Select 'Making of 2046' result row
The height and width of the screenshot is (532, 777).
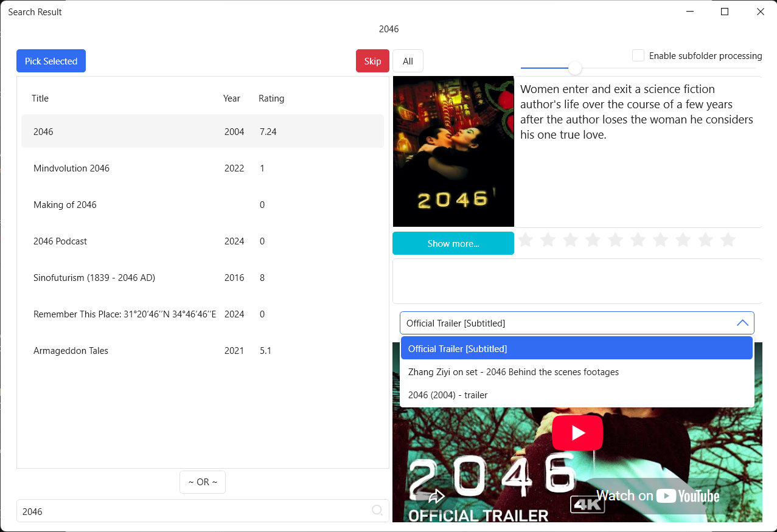tap(203, 204)
